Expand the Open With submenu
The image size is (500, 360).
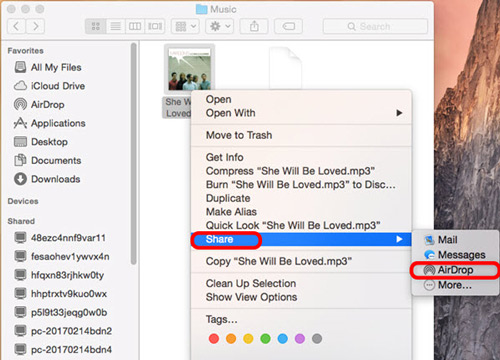[301, 113]
